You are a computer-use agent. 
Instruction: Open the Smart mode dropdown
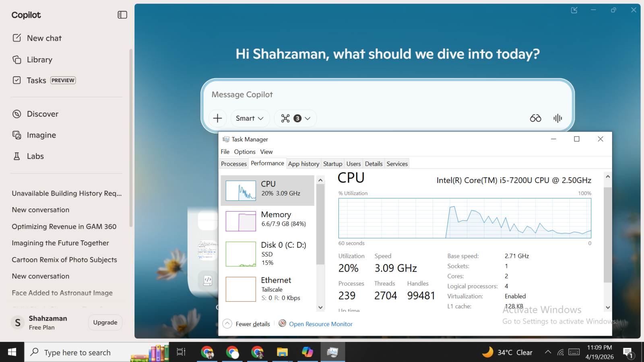(250, 118)
